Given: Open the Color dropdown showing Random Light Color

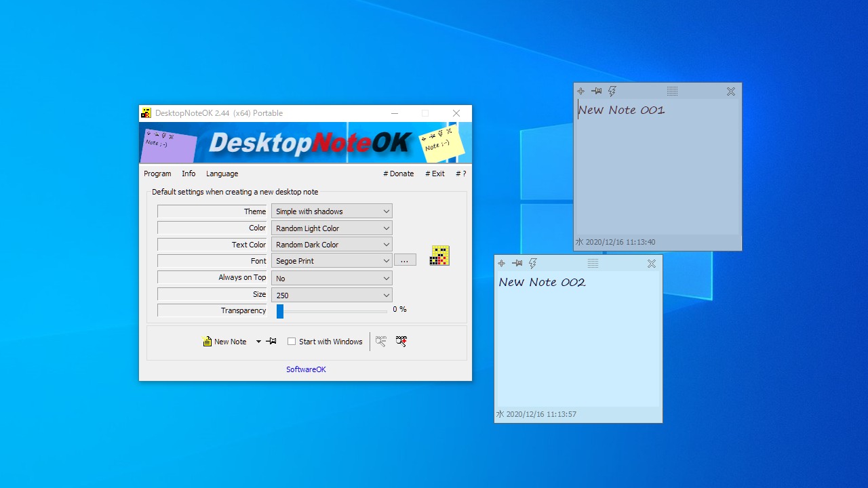Looking at the screenshot, I should click(332, 228).
